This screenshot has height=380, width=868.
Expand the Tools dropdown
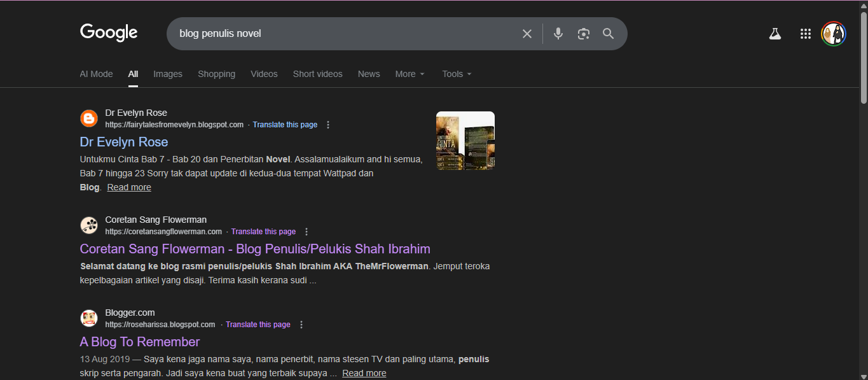457,74
